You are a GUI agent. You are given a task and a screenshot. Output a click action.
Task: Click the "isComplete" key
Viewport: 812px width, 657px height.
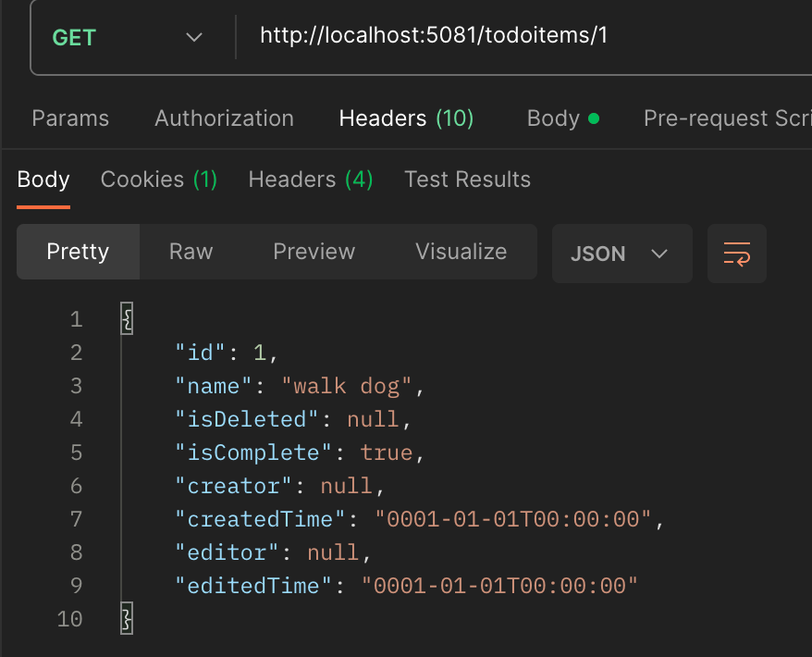tap(252, 452)
